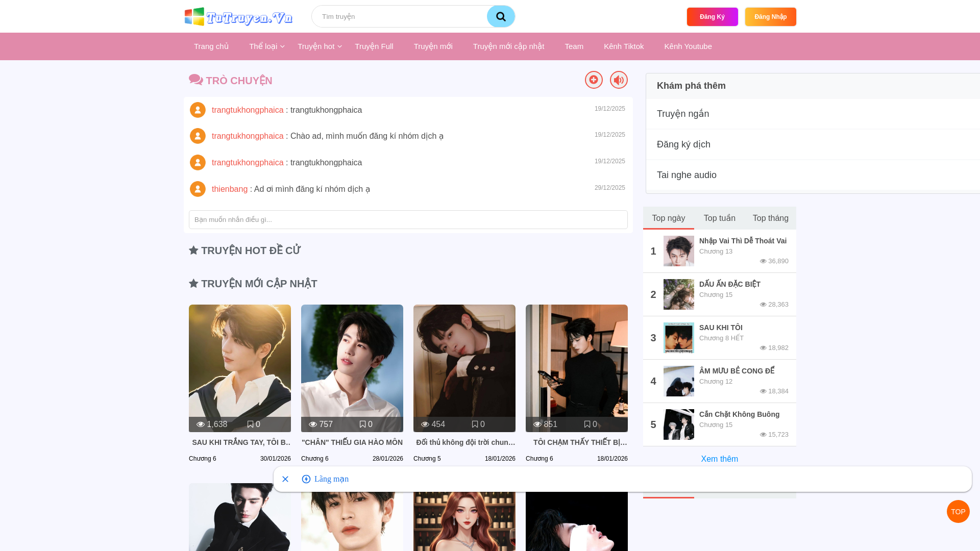Switch to the Top tháng tab
This screenshot has height=551, width=980.
click(771, 218)
